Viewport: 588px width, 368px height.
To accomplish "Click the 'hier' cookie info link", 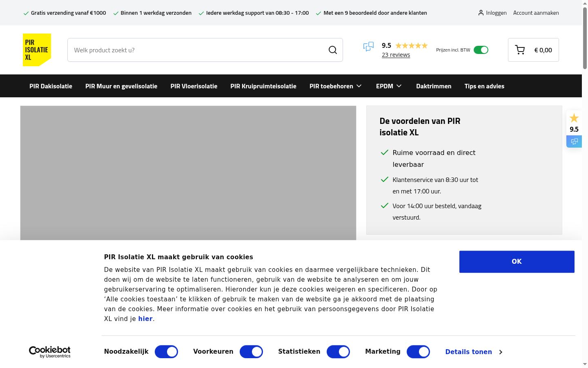I will click(145, 319).
